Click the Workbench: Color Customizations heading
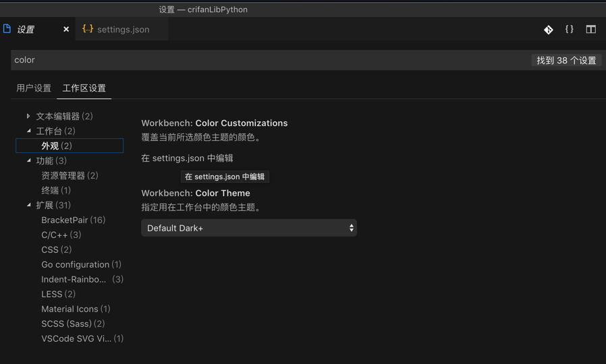 click(x=215, y=123)
